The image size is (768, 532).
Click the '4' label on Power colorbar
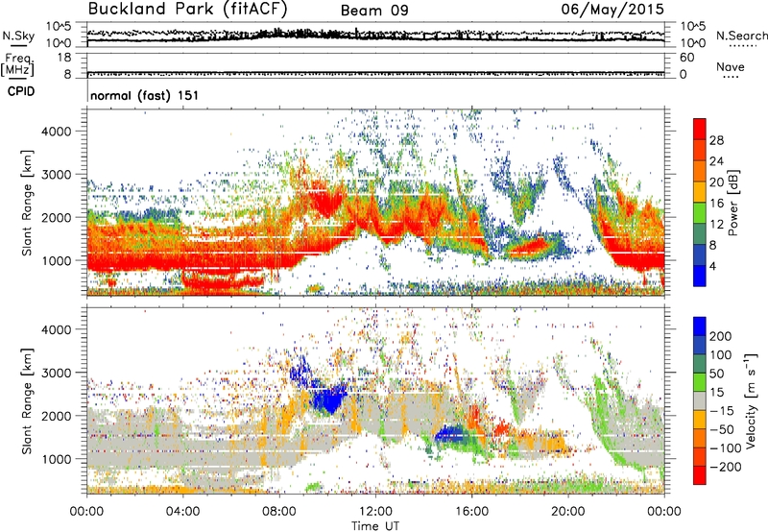(714, 266)
